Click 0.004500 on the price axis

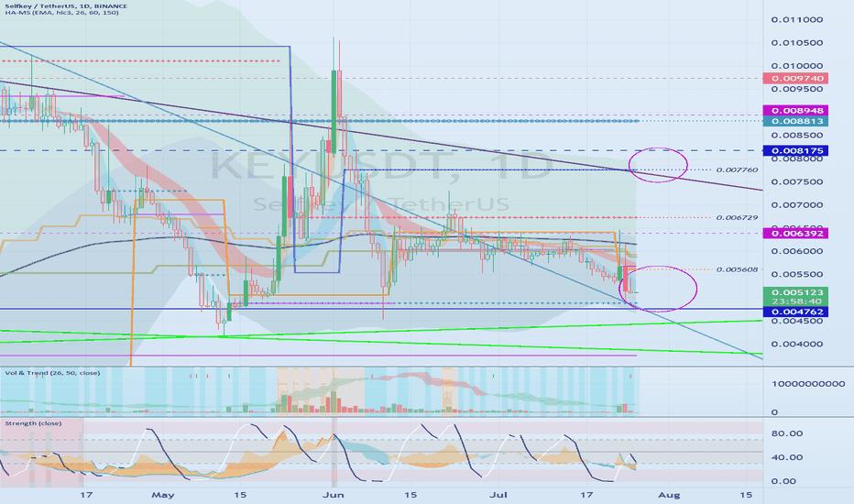797,321
